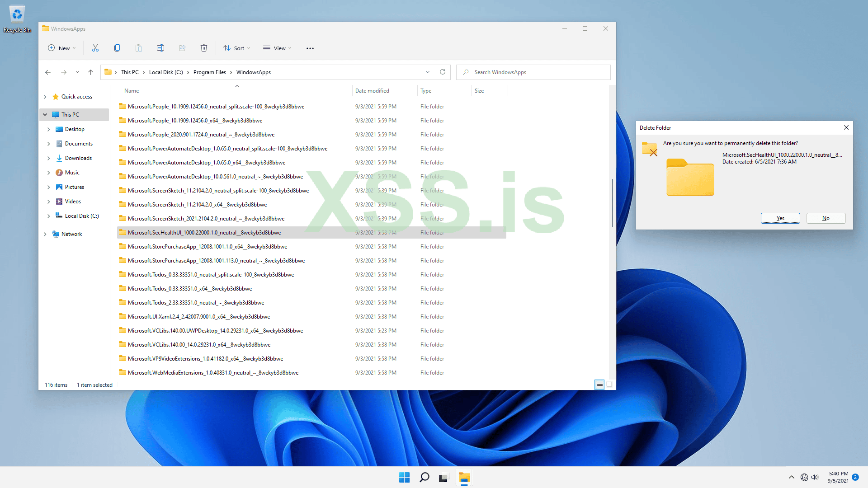This screenshot has width=868, height=488.
Task: Switch to details view icon in status bar
Action: click(599, 385)
